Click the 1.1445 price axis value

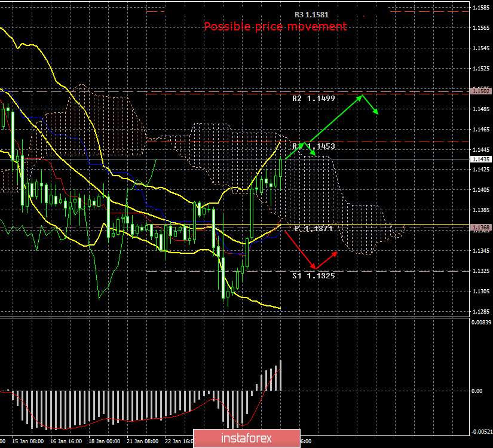point(481,150)
